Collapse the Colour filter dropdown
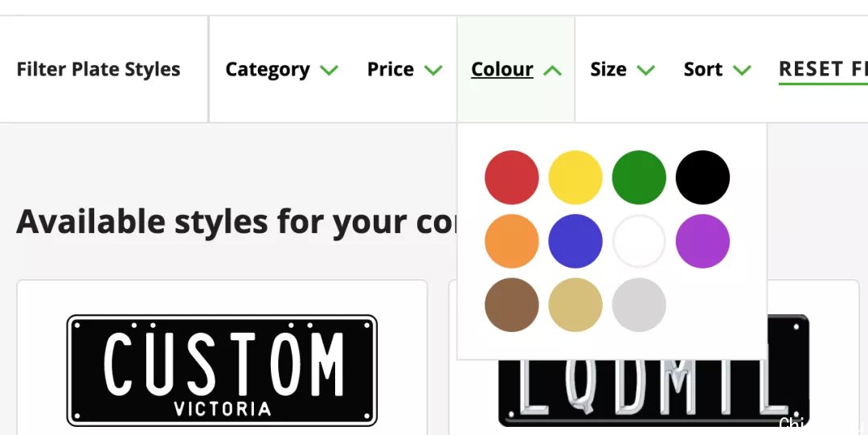The height and width of the screenshot is (435, 868). tap(516, 69)
